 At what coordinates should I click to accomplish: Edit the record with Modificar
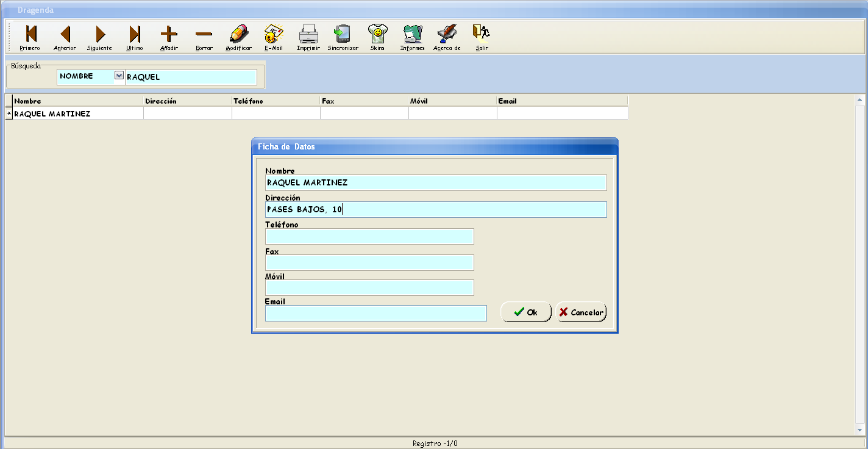pyautogui.click(x=239, y=38)
